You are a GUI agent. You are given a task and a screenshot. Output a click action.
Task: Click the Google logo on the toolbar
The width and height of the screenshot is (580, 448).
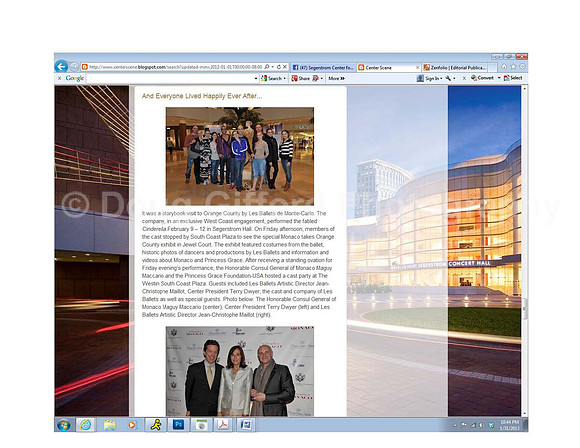[75, 78]
